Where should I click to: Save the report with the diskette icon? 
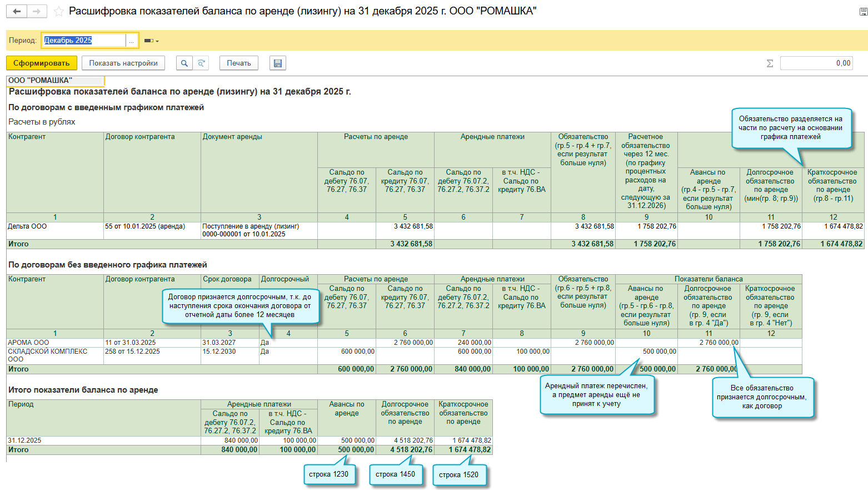coord(278,63)
